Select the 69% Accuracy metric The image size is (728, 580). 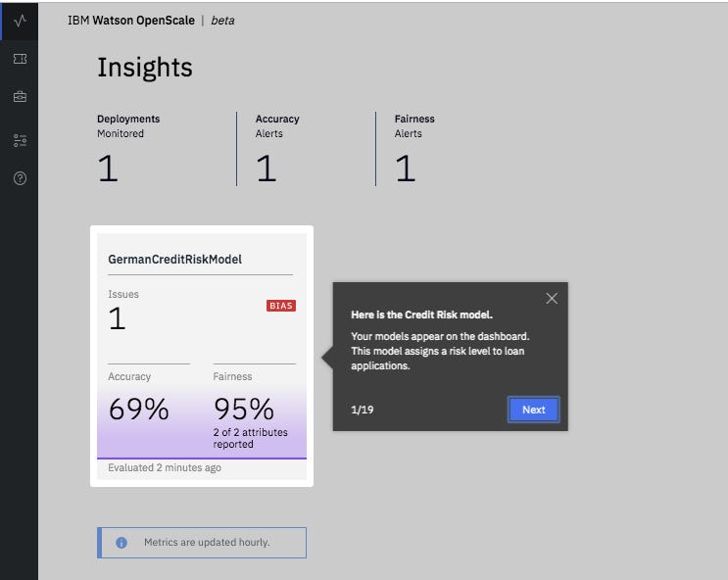tap(138, 410)
